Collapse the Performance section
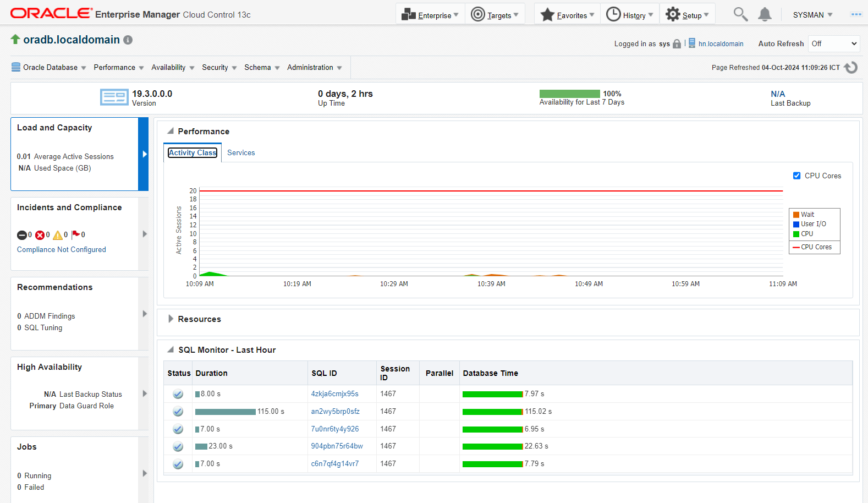Image resolution: width=868 pixels, height=503 pixels. coord(171,131)
